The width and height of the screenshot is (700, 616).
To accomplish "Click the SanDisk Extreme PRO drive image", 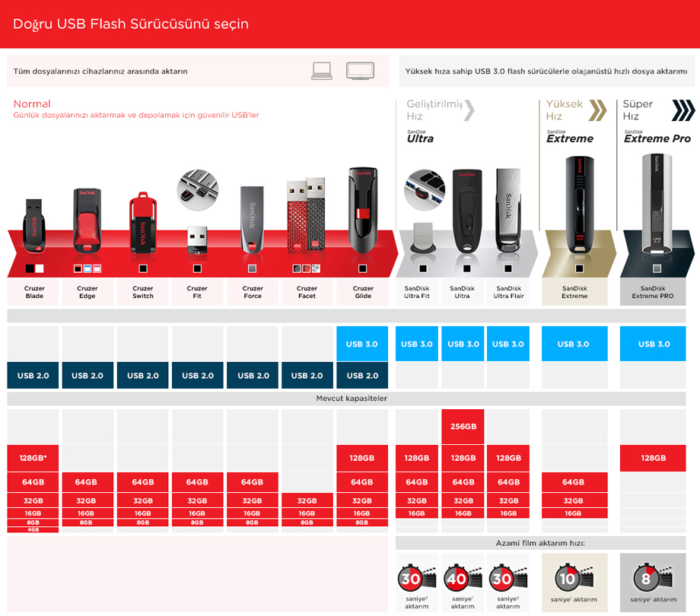I will [656, 205].
